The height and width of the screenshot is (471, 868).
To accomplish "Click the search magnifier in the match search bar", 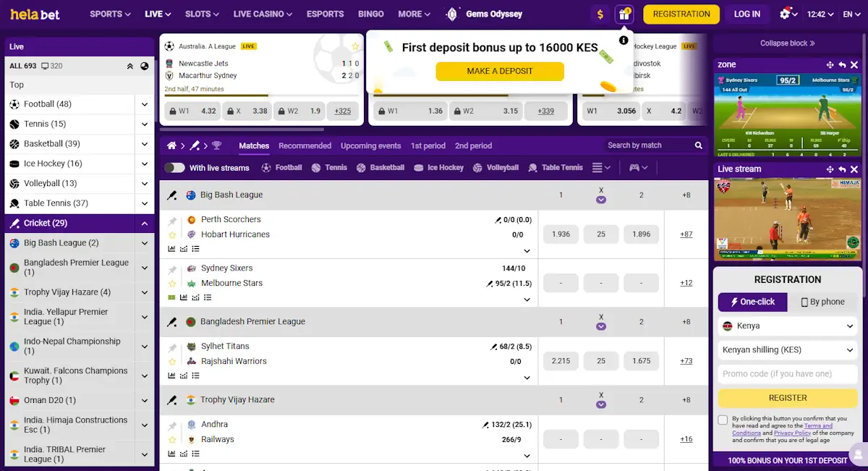I will (698, 145).
